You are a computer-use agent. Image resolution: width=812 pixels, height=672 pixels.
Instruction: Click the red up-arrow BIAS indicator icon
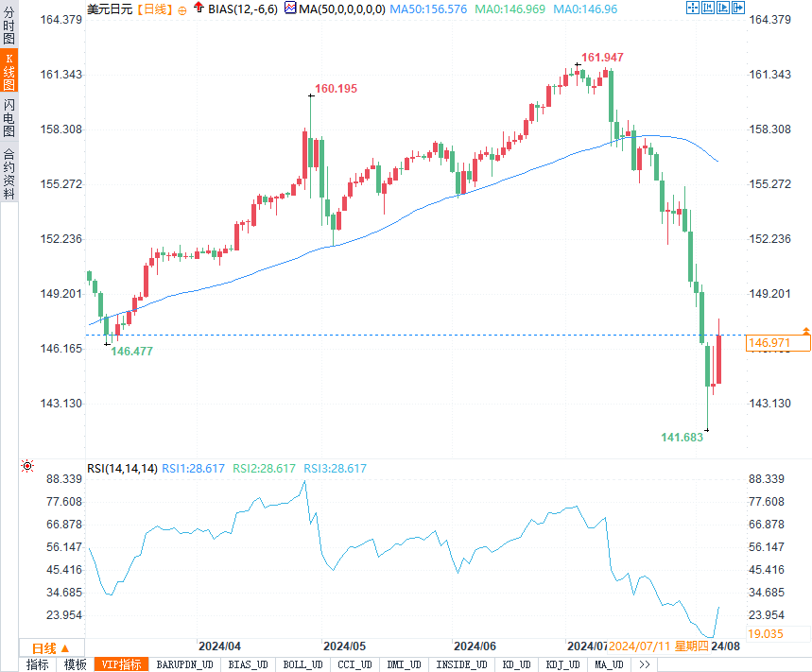(199, 8)
